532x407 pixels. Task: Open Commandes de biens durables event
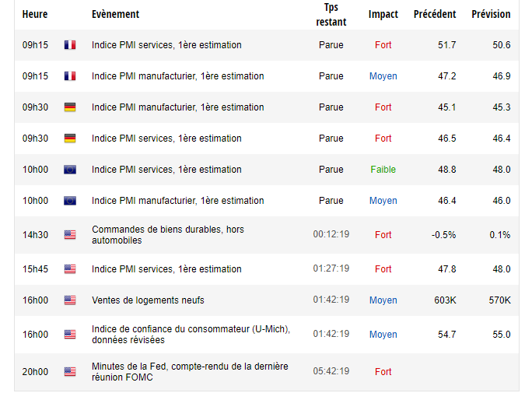coord(167,234)
